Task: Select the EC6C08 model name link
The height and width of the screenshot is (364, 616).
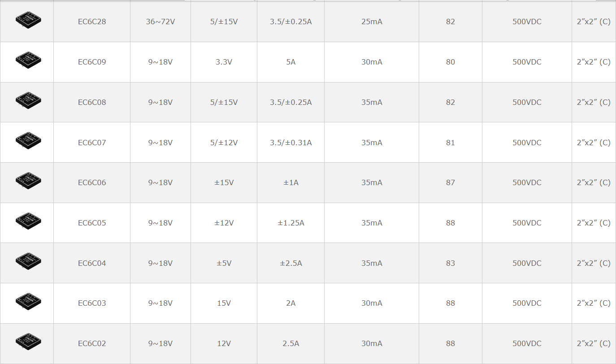Action: click(x=92, y=102)
